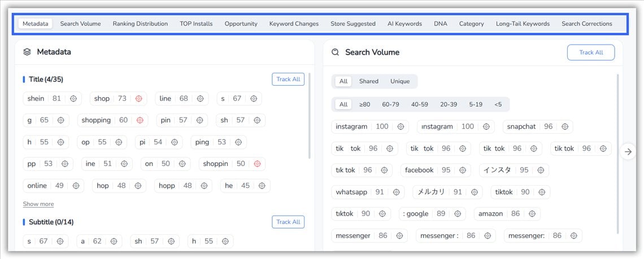Click the instagram 100 keyword text
The image size is (644, 259).
[x=351, y=126]
